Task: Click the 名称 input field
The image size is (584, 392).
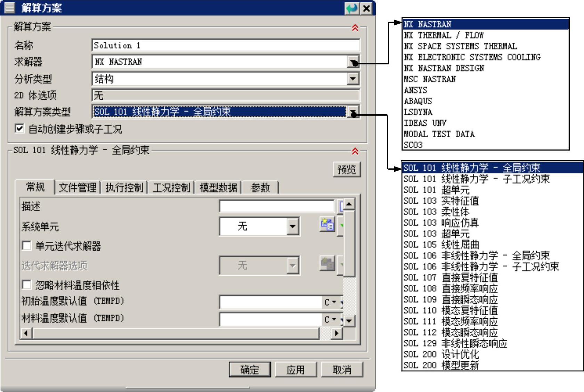Action: [226, 45]
